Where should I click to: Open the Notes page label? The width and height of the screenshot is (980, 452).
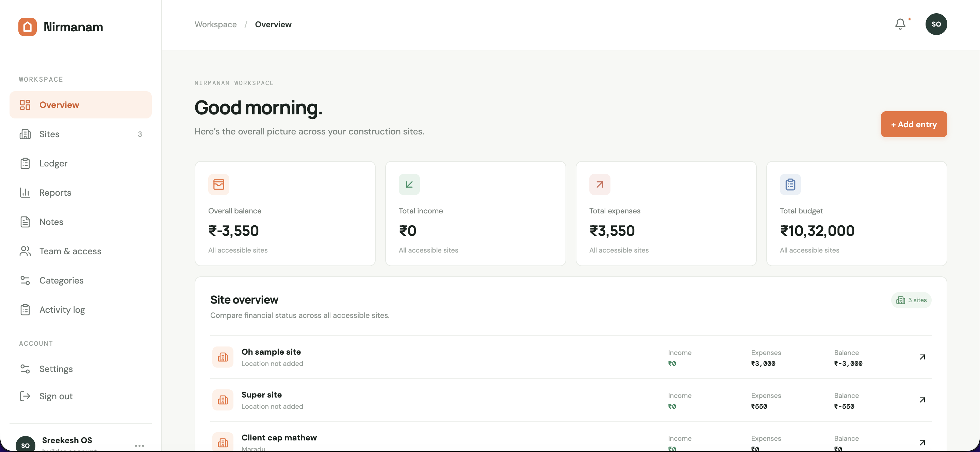pos(51,222)
